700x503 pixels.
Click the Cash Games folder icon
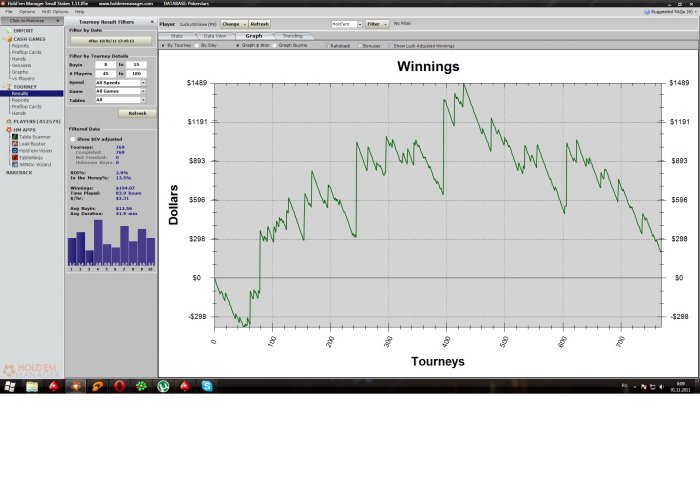(8, 39)
